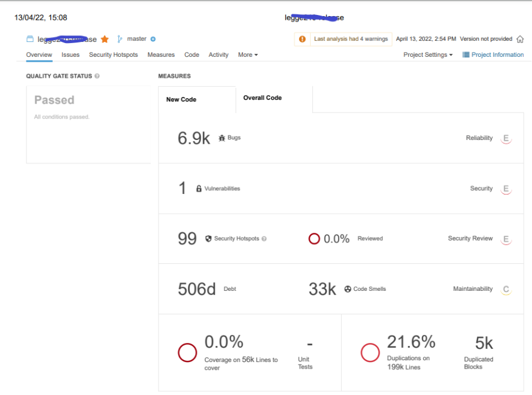Screen dimensions: 532x395
Task: Click the orange favorite star icon
Action: click(x=105, y=39)
